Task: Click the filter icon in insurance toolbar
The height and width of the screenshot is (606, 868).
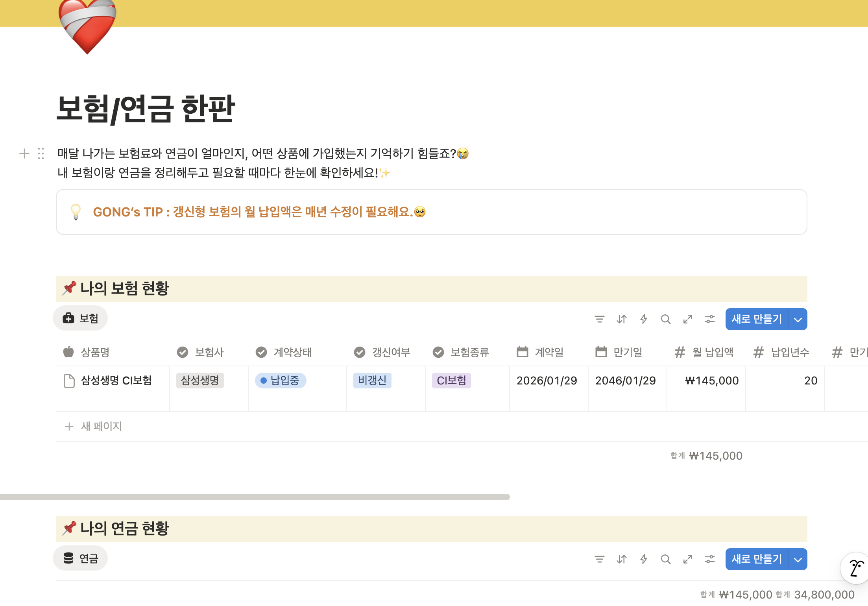Action: click(x=599, y=319)
